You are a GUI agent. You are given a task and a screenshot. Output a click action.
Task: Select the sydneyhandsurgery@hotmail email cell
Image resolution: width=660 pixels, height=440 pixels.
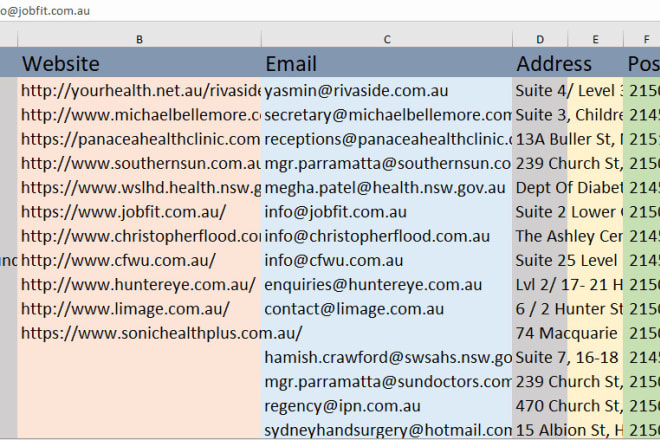point(387,430)
